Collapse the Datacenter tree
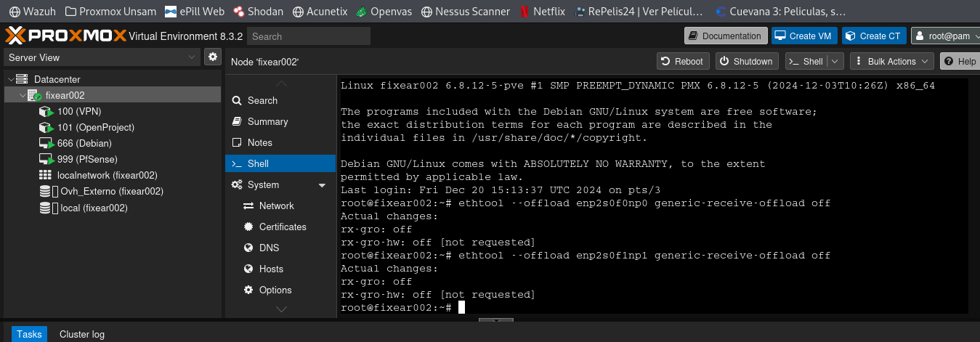 click(11, 79)
